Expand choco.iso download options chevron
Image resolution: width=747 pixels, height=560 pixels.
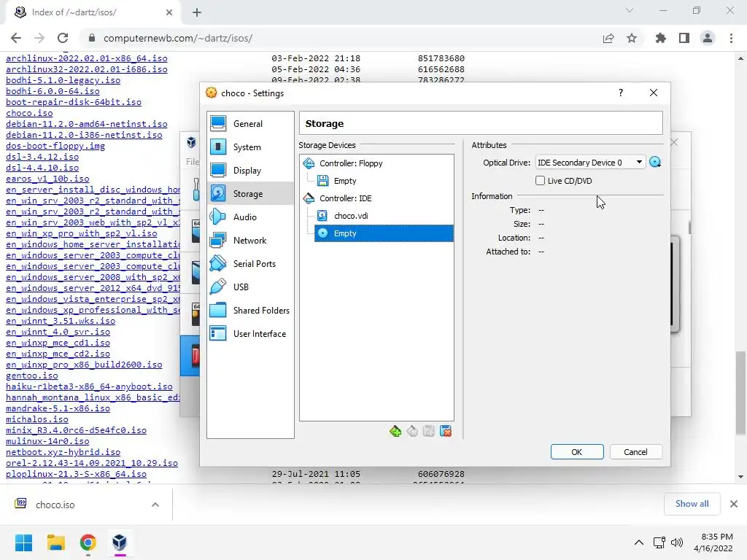[155, 505]
